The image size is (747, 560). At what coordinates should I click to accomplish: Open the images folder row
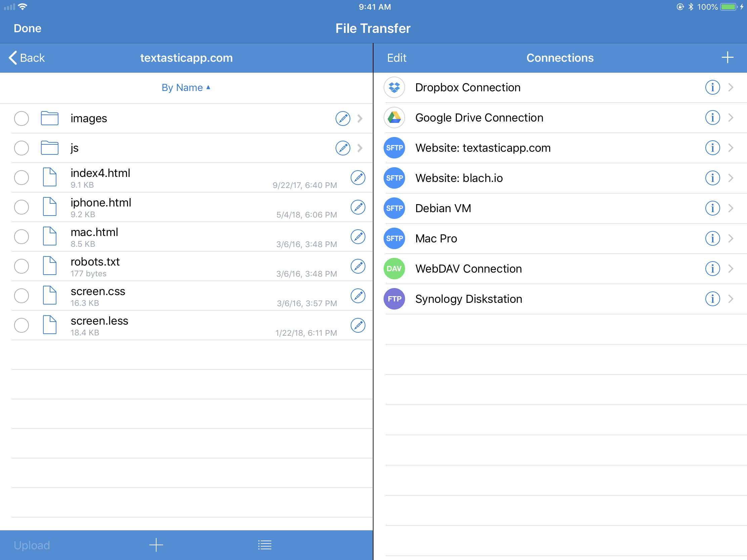186,119
